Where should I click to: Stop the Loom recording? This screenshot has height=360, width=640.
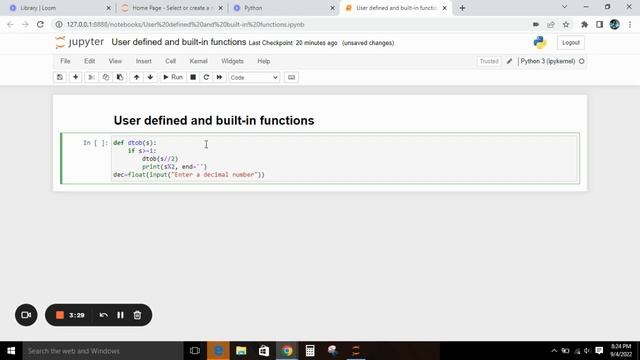(x=60, y=315)
